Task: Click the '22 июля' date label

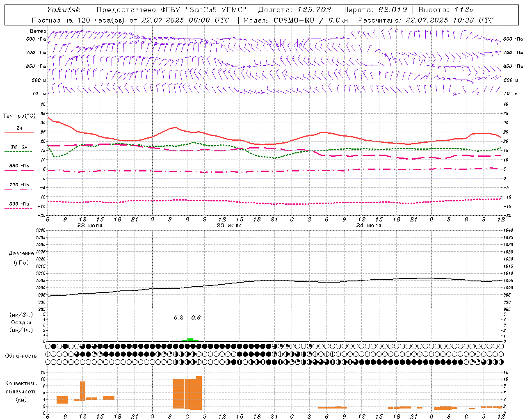Action: point(90,226)
